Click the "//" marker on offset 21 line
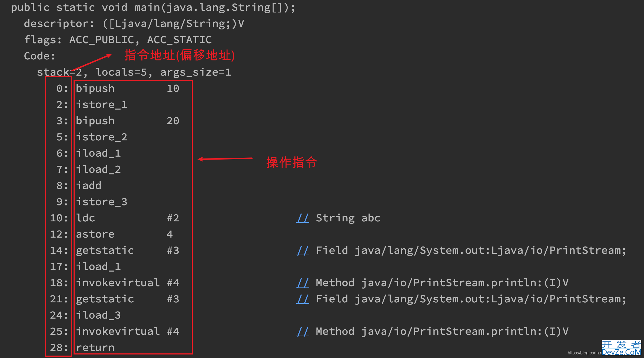This screenshot has width=644, height=358. [x=303, y=299]
